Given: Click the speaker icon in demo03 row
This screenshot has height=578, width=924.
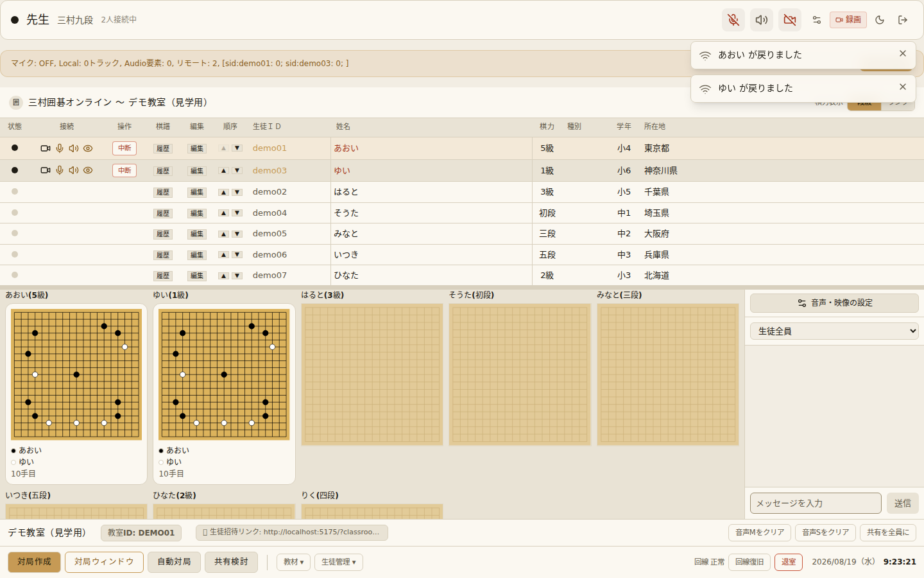Looking at the screenshot, I should (x=74, y=170).
